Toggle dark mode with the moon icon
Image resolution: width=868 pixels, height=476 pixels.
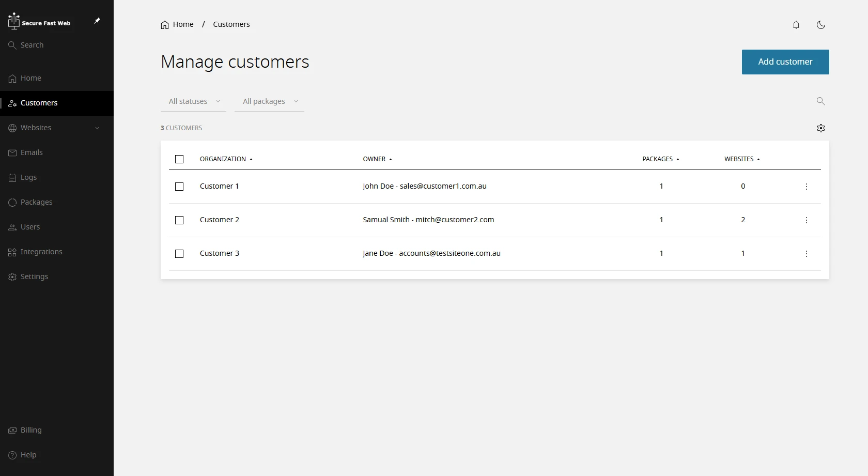[821, 25]
